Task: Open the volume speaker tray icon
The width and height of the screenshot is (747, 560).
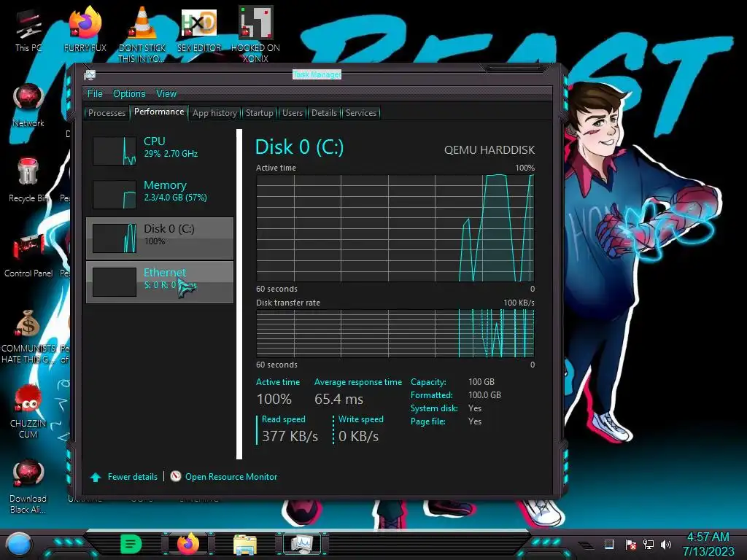Action: coord(666,544)
